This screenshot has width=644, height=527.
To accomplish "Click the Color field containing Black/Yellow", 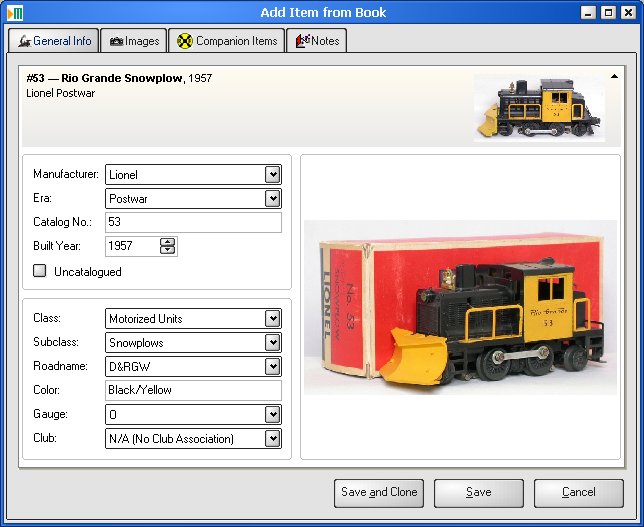I will click(193, 390).
